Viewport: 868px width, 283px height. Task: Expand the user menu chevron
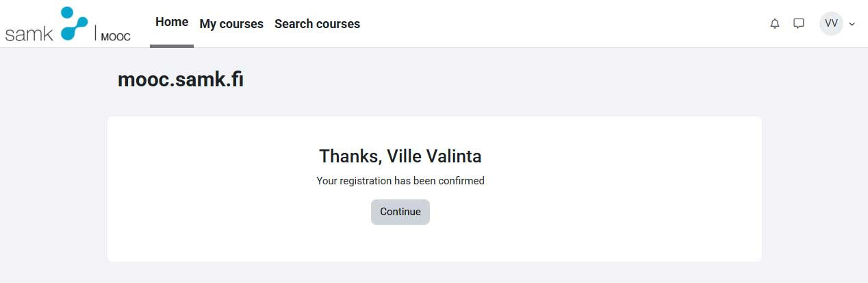(852, 24)
